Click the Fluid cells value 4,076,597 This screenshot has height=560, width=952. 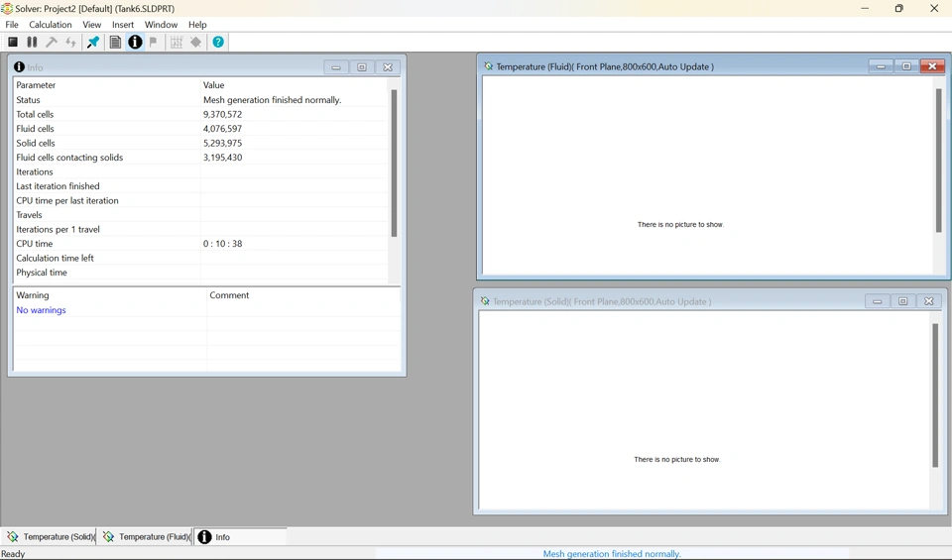tap(222, 129)
